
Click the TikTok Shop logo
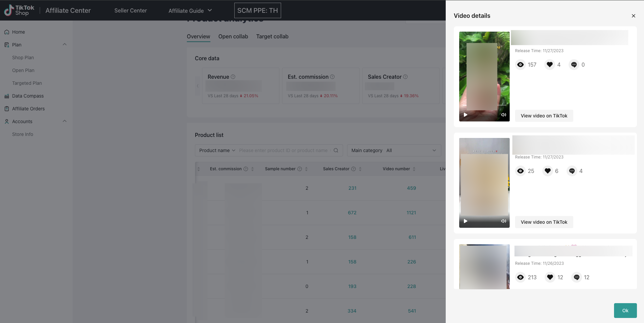pos(19,10)
